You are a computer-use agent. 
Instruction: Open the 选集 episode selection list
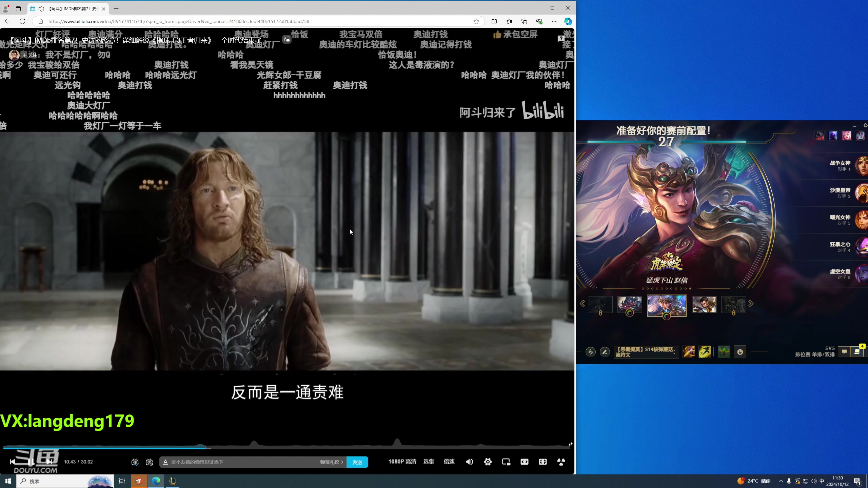[429, 462]
